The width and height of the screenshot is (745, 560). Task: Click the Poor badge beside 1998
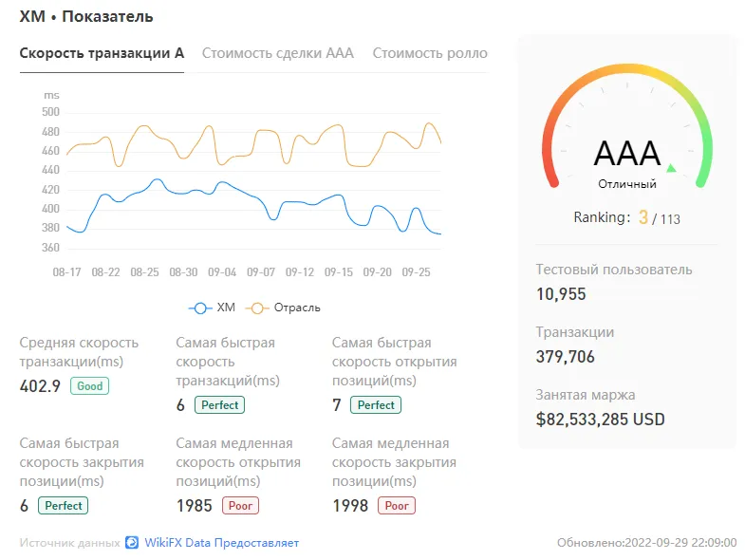click(x=397, y=505)
